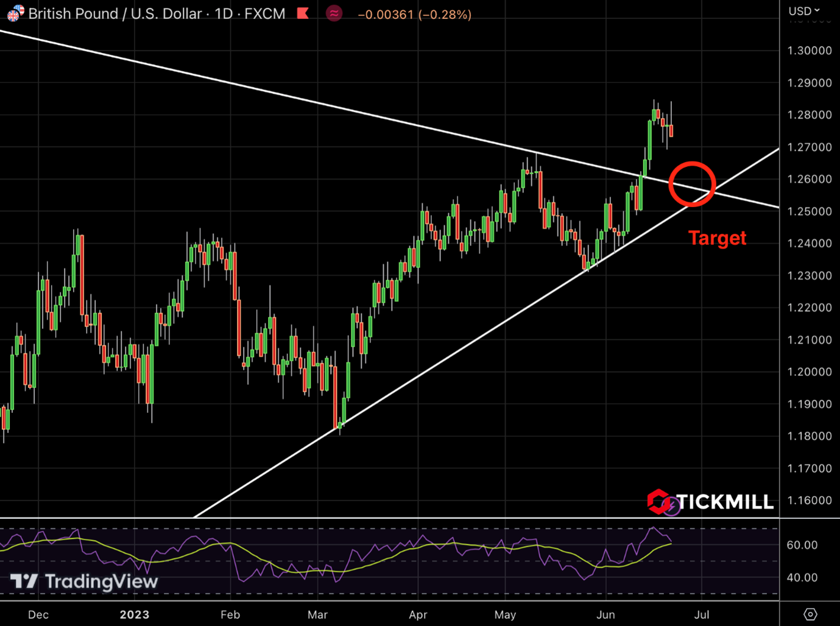
Task: Click the 1.28000 price axis label
Action: coord(810,115)
